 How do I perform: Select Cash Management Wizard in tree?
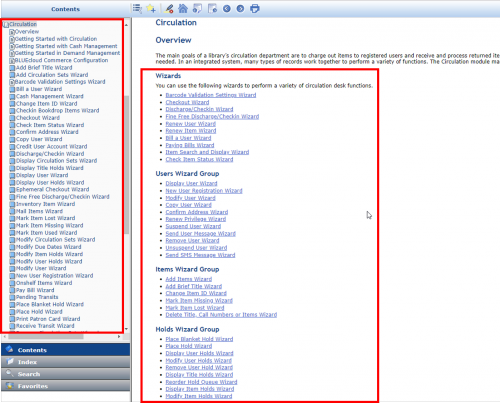(x=50, y=96)
